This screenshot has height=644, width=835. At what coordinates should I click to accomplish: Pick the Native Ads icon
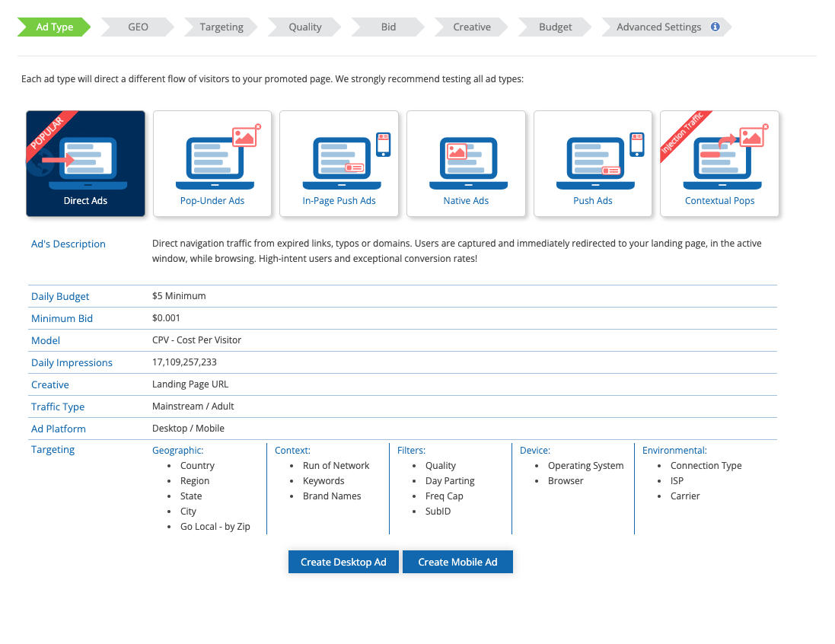point(466,162)
